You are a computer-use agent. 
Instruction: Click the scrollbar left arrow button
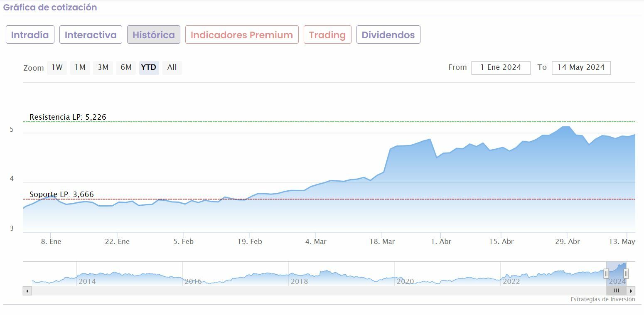[27, 291]
